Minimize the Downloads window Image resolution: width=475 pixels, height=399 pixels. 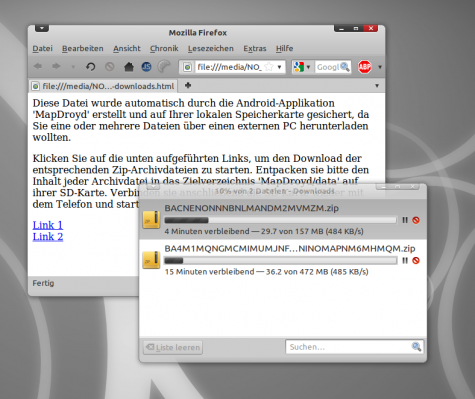(x=383, y=187)
